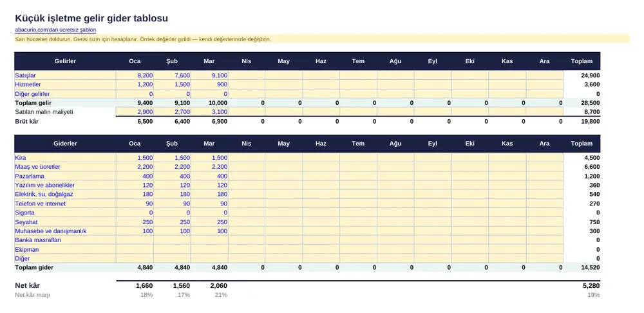Click Brüt kâr total 19,800
The width and height of the screenshot is (644, 313).
pos(591,122)
